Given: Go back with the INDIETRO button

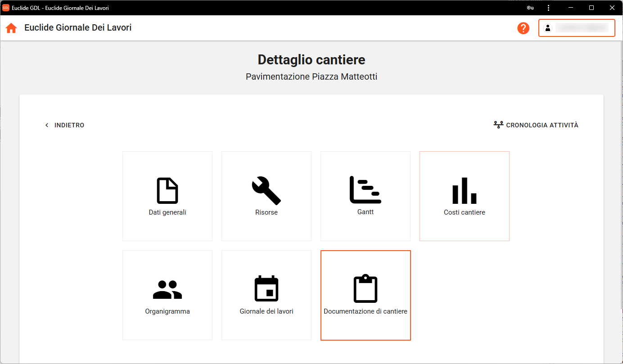Looking at the screenshot, I should (x=65, y=125).
